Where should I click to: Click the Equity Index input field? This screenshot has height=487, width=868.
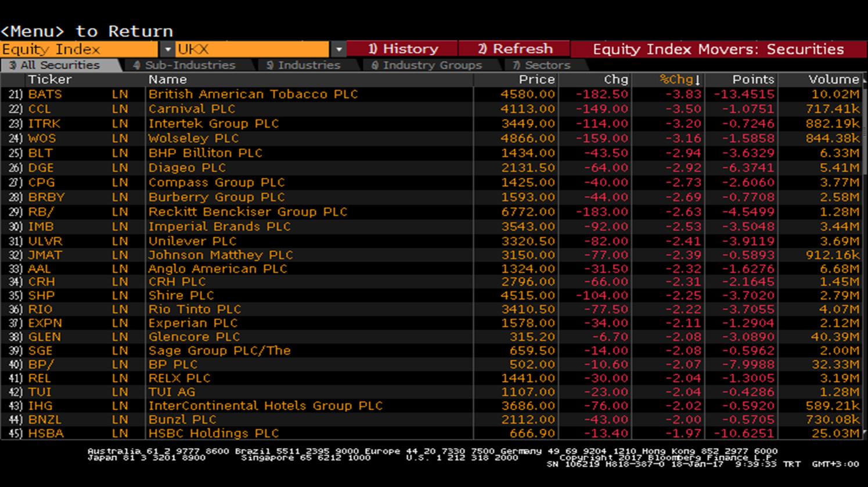80,49
